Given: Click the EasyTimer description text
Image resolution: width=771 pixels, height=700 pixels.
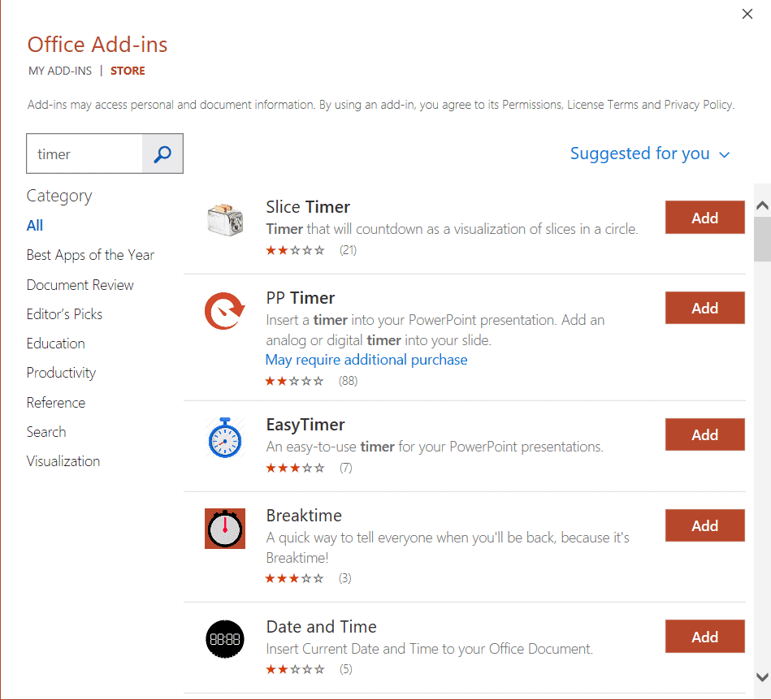Looking at the screenshot, I should point(435,447).
